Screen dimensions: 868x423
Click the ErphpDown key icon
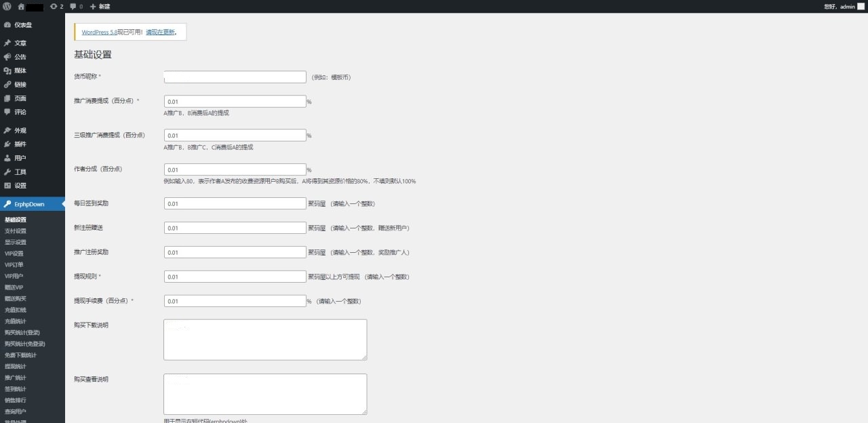click(x=7, y=204)
